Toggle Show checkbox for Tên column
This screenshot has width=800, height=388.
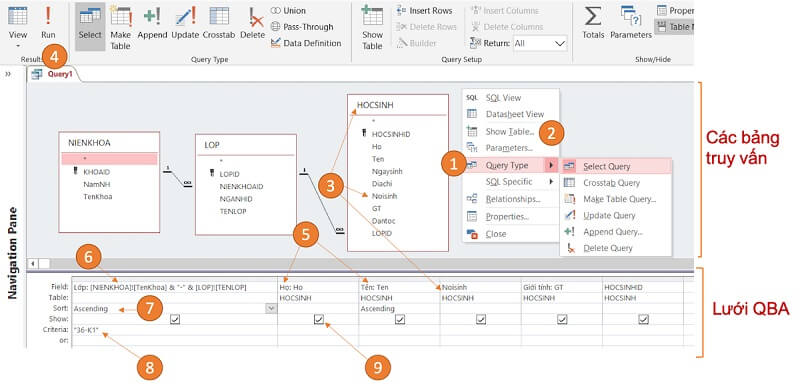click(x=400, y=319)
